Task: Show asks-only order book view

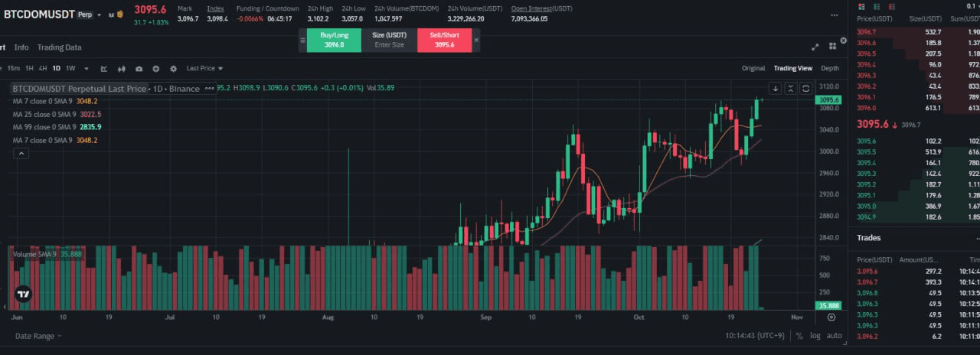Action: pyautogui.click(x=892, y=7)
